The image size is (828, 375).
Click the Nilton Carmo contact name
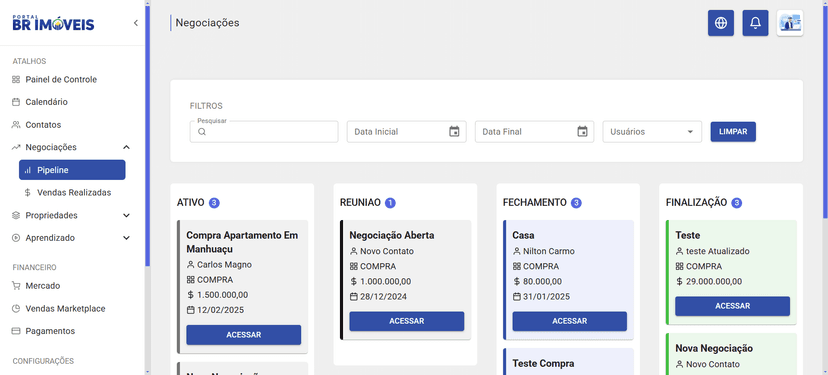[x=549, y=251]
